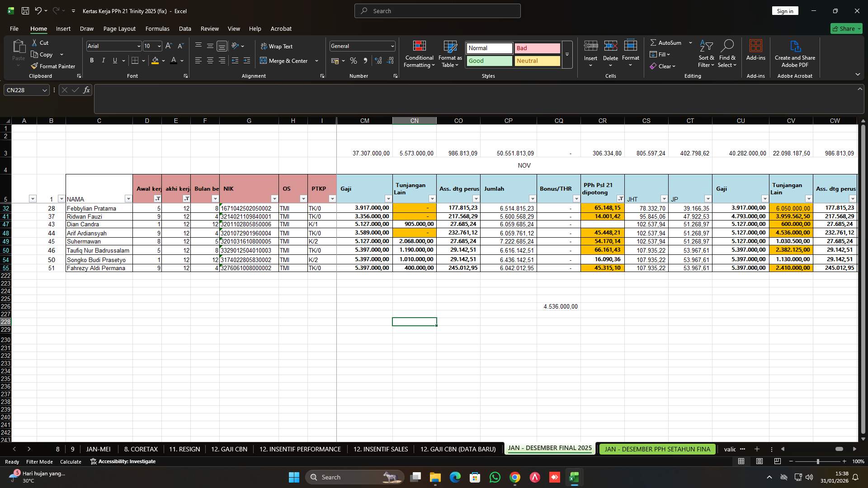Open the filter dropdown on NAMA column

(128, 199)
